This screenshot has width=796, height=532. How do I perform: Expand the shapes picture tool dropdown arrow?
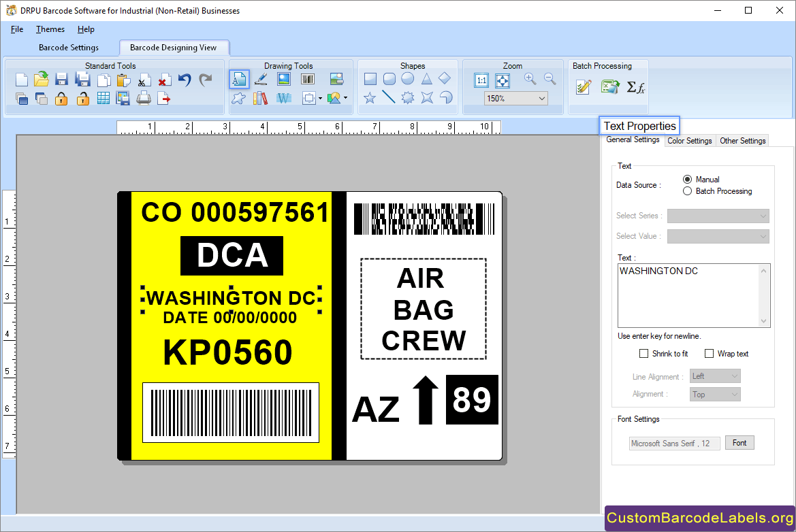(x=346, y=98)
